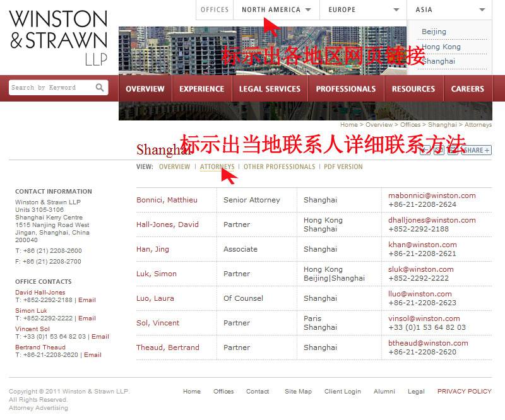Click the search magnifier icon
Viewport: 505px width, 420px height.
[100, 87]
